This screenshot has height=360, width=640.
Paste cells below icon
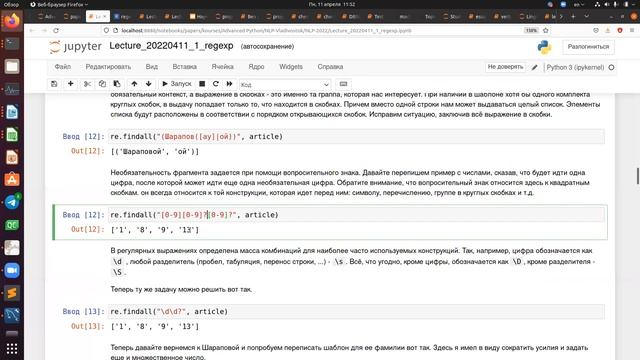point(117,84)
